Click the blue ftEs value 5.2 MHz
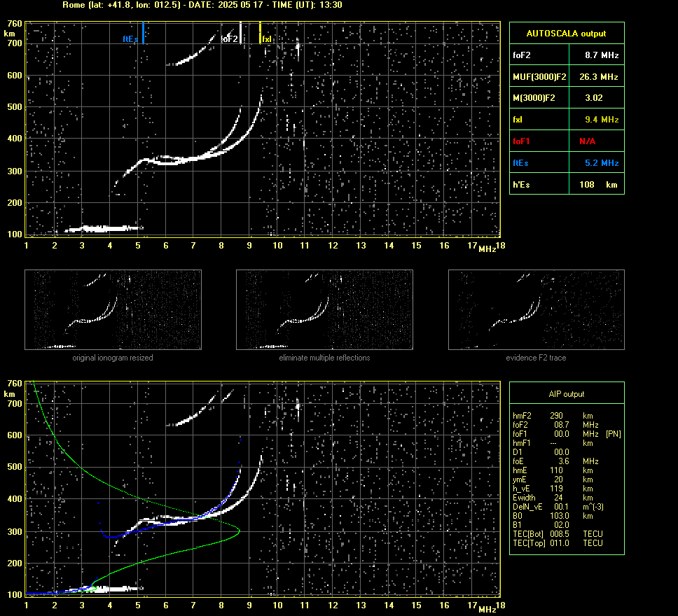 (x=602, y=163)
